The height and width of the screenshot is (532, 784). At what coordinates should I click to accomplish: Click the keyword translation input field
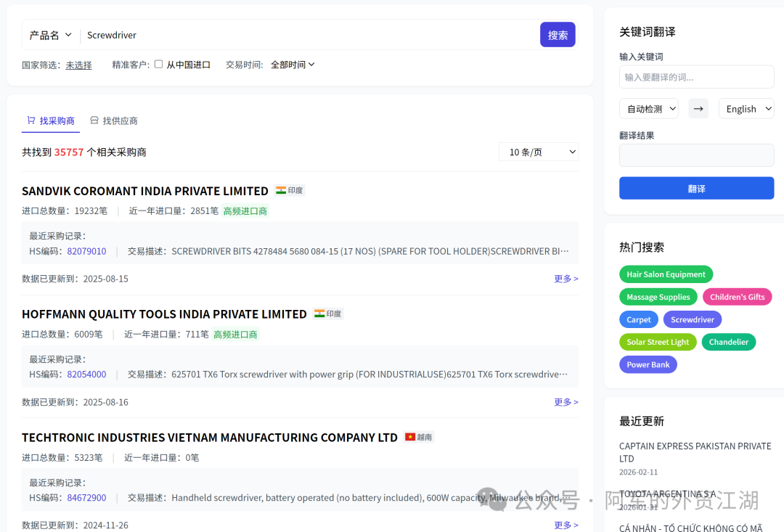tap(696, 76)
